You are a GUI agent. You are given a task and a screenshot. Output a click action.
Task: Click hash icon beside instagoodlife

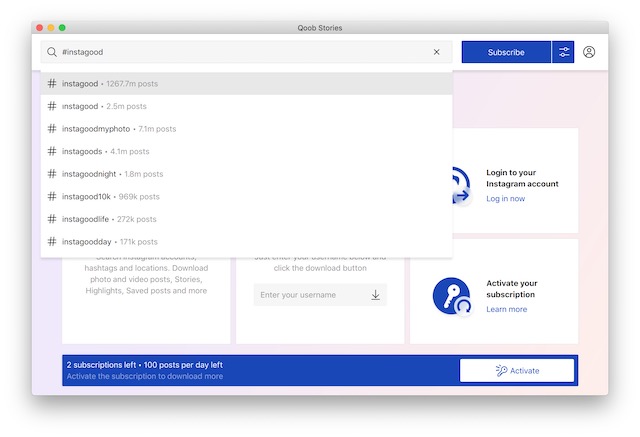[52, 219]
